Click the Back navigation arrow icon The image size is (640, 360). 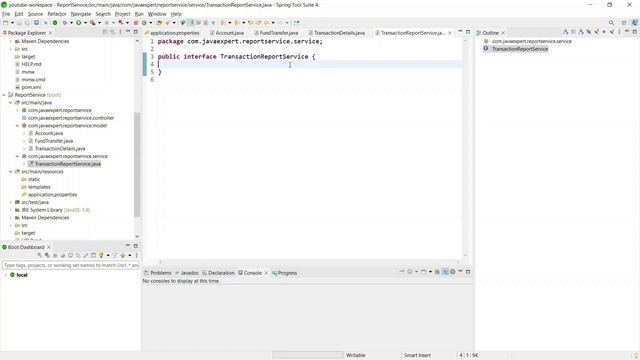(x=266, y=23)
